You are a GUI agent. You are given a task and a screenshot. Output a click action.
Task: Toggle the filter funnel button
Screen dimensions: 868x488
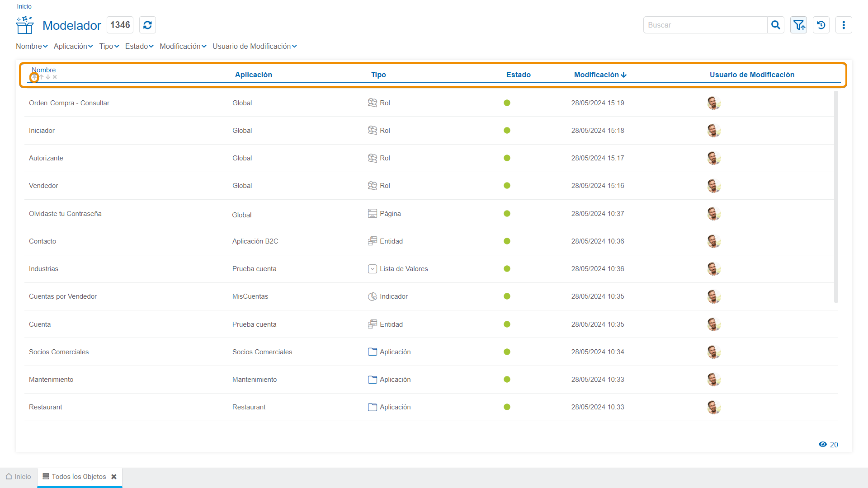point(799,25)
